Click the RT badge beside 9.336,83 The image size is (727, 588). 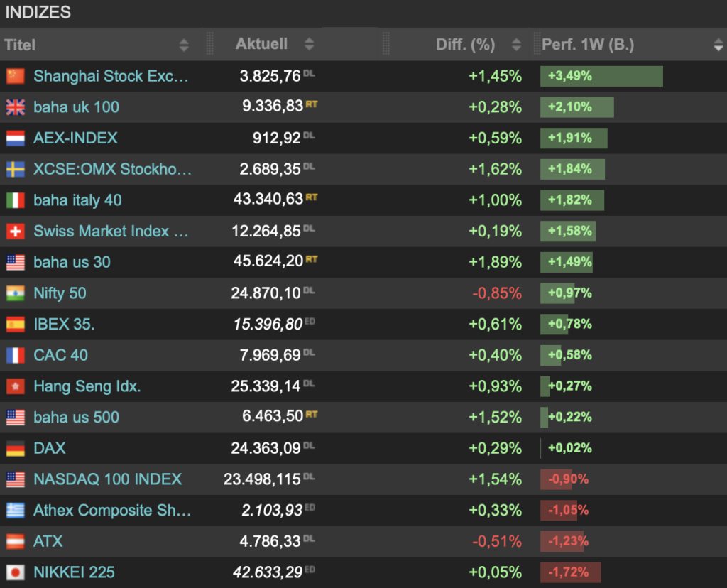312,104
